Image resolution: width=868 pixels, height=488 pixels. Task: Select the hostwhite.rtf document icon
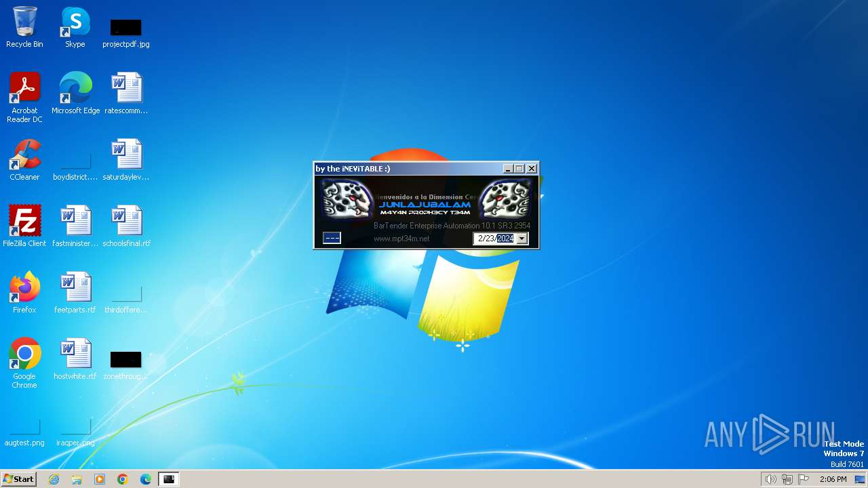pyautogui.click(x=75, y=359)
